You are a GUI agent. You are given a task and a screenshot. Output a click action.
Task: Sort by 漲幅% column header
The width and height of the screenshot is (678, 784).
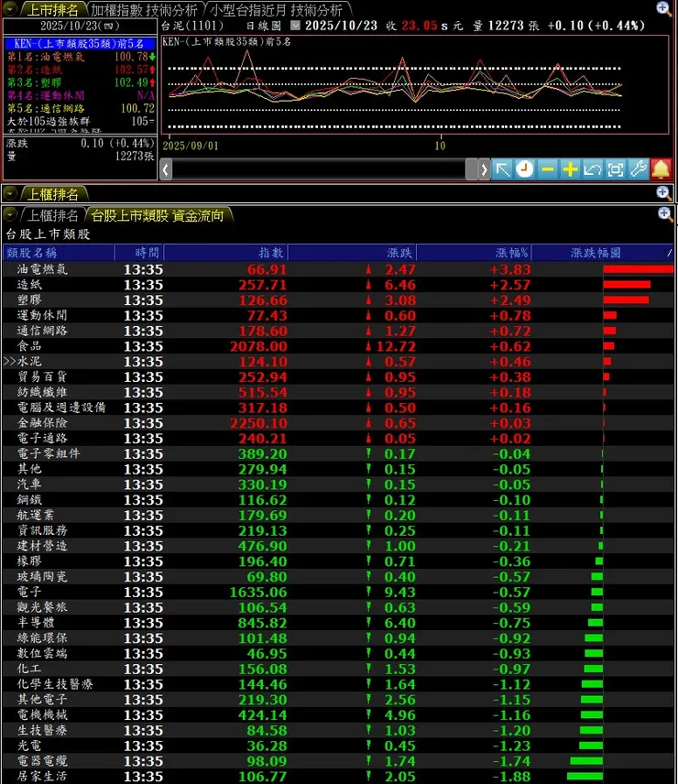pos(474,253)
